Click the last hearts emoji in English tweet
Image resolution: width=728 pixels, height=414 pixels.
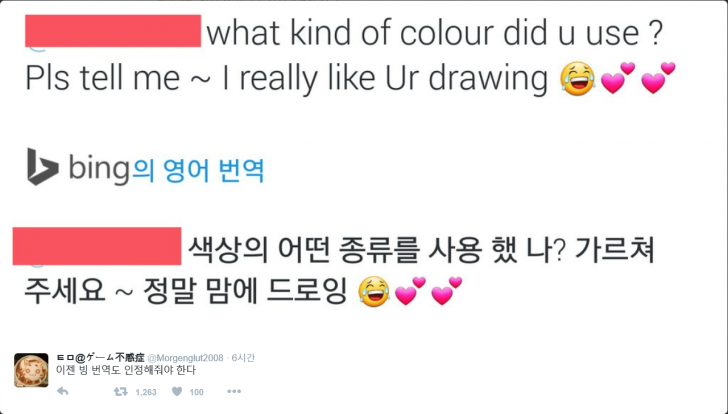click(x=657, y=78)
